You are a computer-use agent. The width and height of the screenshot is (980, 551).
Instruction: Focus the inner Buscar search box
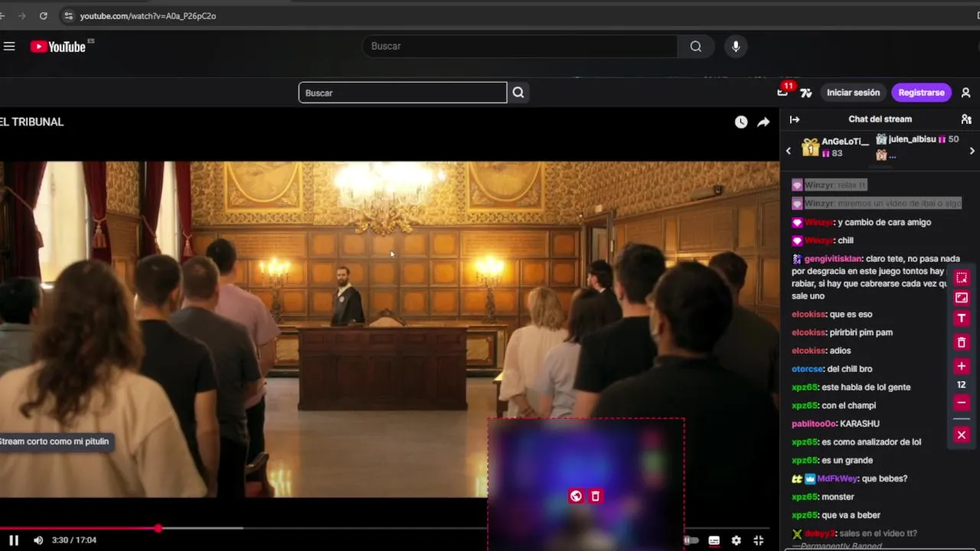(x=403, y=93)
